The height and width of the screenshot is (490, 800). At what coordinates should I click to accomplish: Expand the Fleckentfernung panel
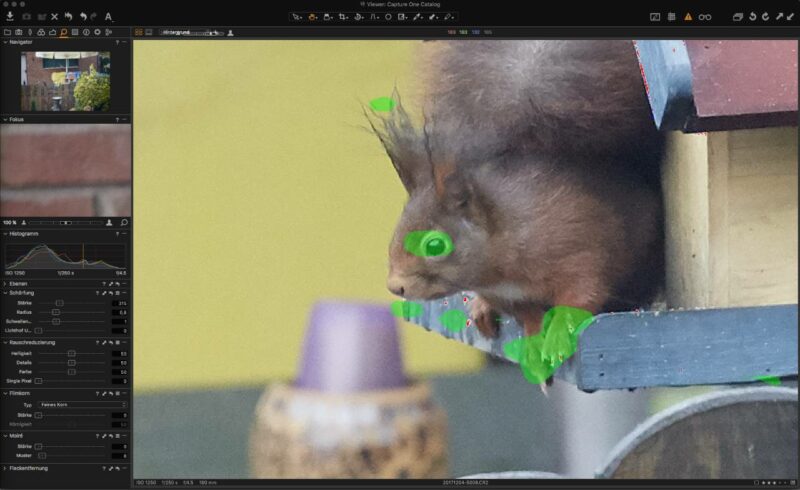coord(5,468)
